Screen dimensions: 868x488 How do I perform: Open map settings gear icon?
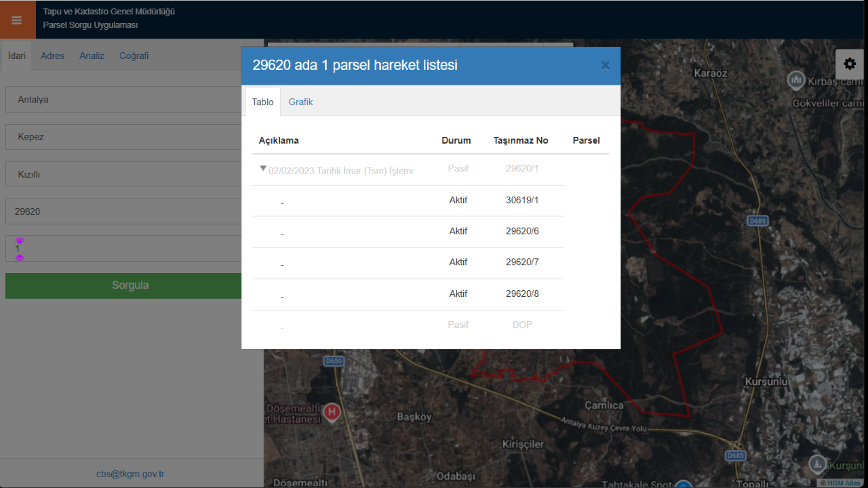[850, 64]
